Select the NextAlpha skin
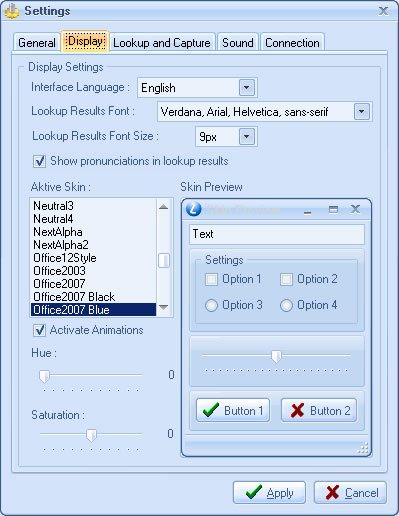The image size is (399, 516). tap(93, 232)
